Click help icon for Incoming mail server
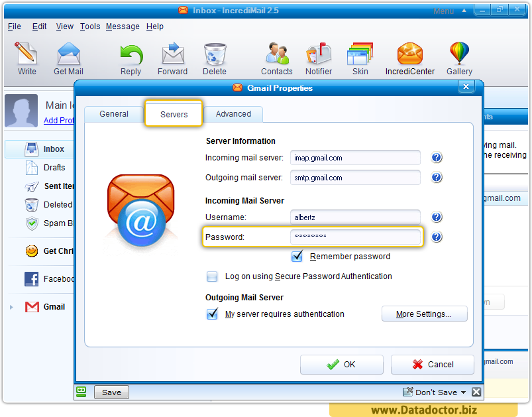 click(437, 158)
